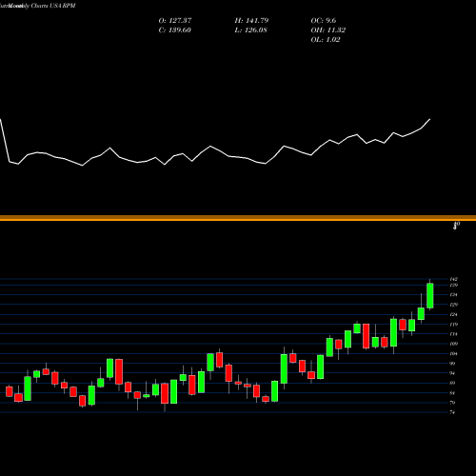Click the 89 price axis label
The height and width of the screenshot is (476, 476).
tap(452, 383)
